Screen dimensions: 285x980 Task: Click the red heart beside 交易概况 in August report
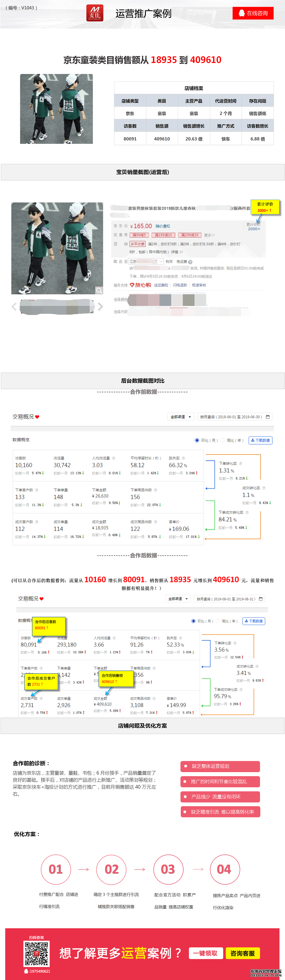coord(41,599)
